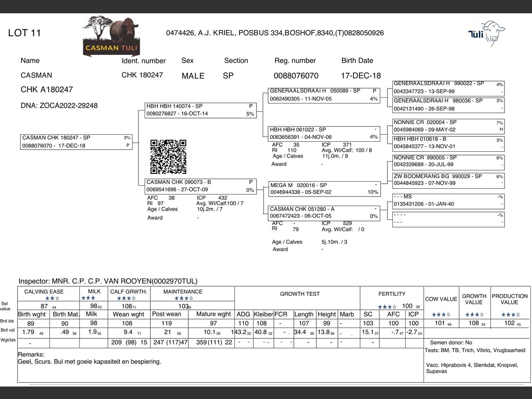Click the Inspector name line
Image resolution: width=532 pixels, height=399 pixels.
[108, 281]
